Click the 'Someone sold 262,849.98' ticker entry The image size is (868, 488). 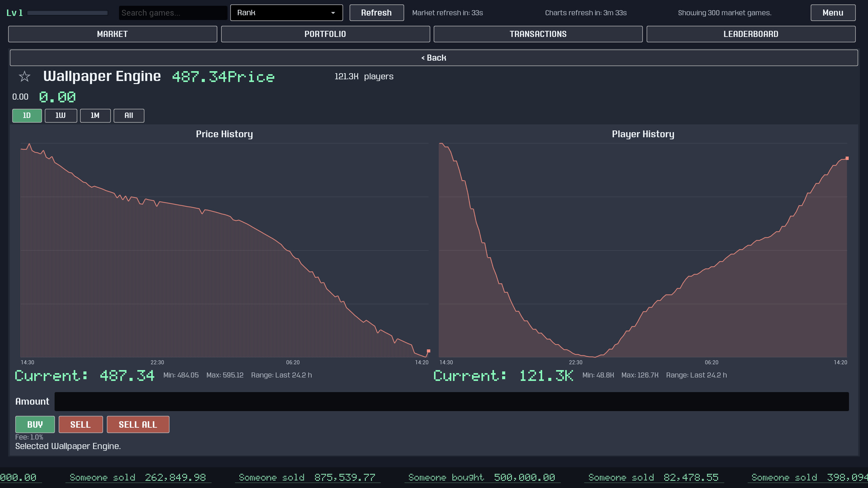138,477
